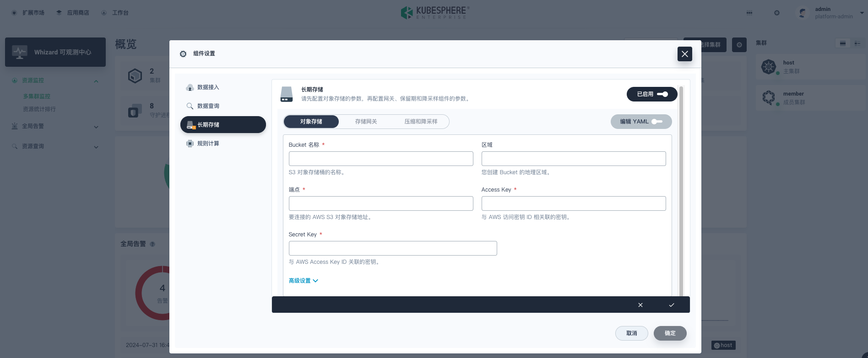Screen dimensions: 868x358
Task: Click the admin avatar icon
Action: 803,13
